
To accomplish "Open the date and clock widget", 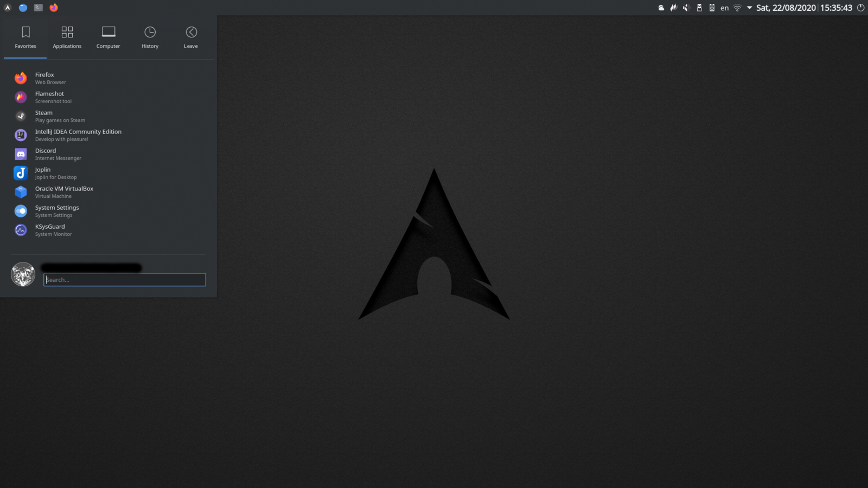I will (804, 8).
